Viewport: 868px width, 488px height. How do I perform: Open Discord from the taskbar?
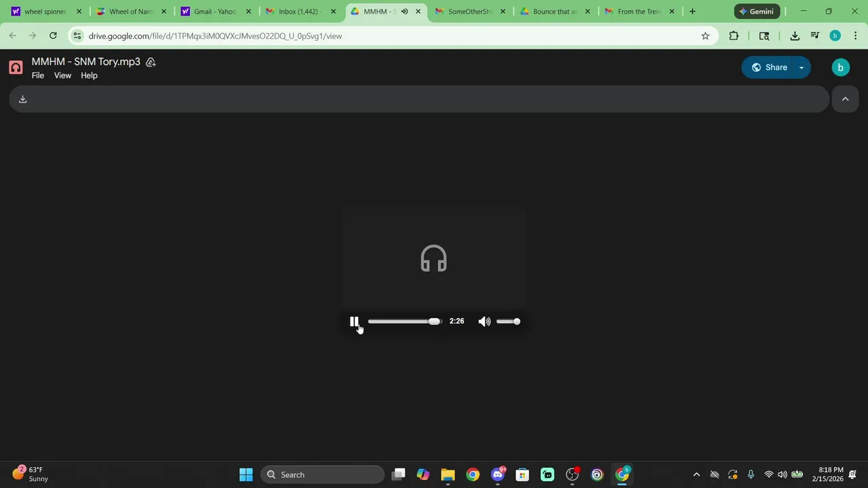(x=498, y=474)
